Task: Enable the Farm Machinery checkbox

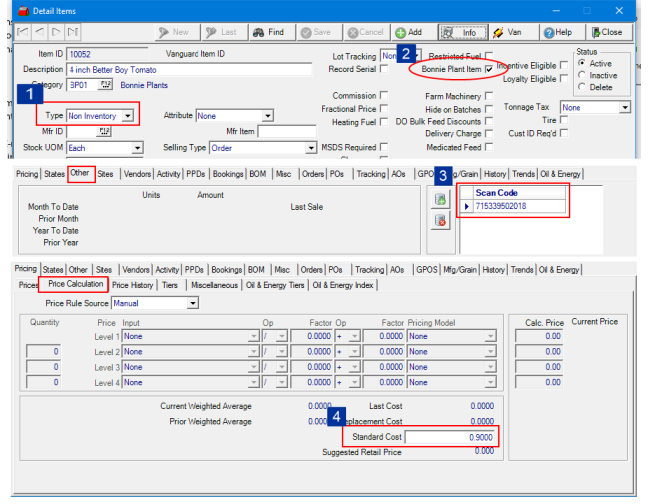Action: point(489,96)
